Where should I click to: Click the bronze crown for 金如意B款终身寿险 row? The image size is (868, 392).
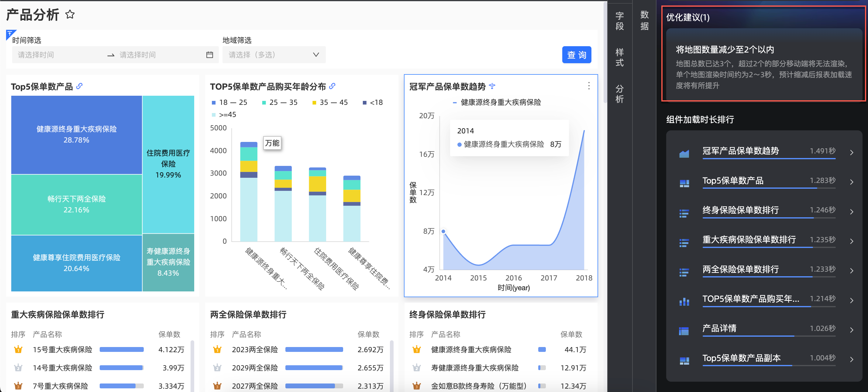416,386
